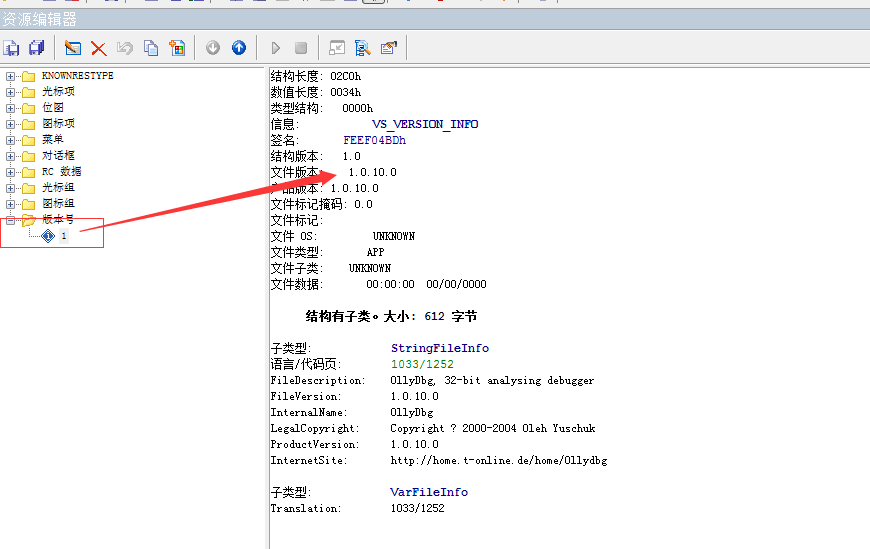Image resolution: width=870 pixels, height=549 pixels.
Task: Expand the KNOWNRESTYPE tree node
Action: tap(10, 76)
